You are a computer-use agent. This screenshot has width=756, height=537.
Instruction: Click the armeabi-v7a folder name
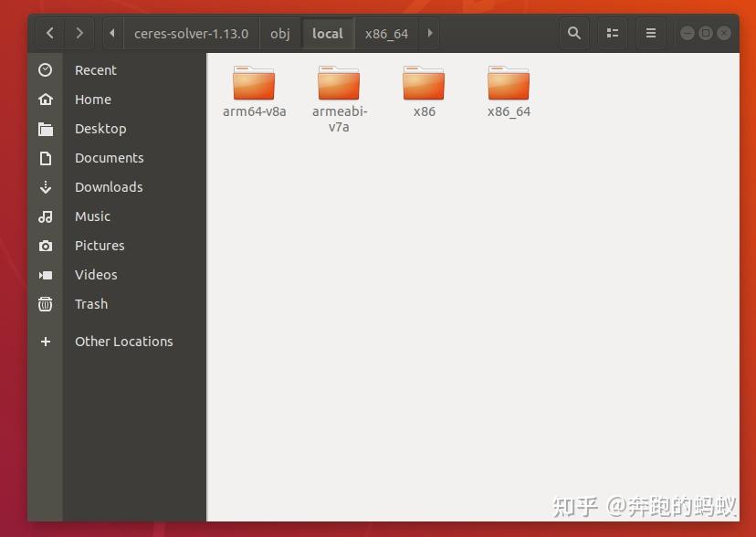[340, 119]
